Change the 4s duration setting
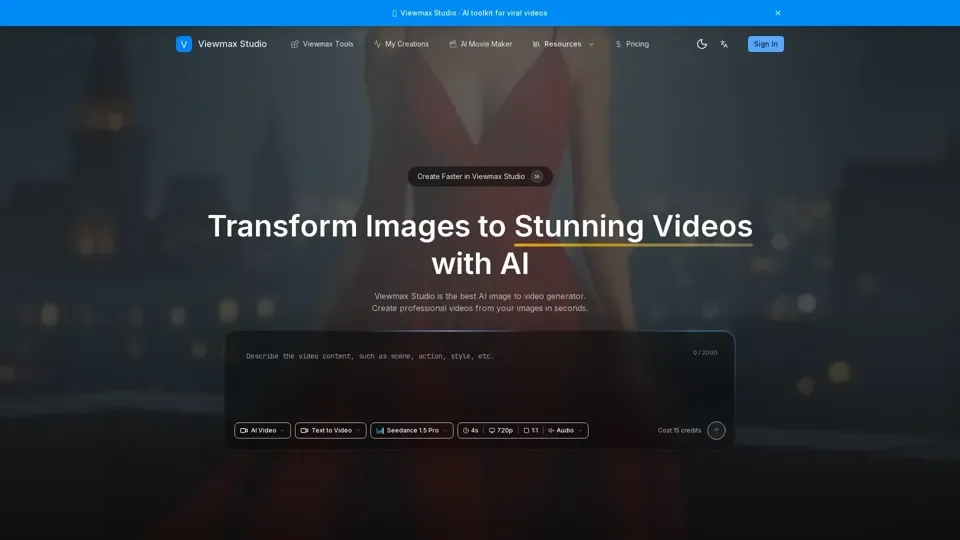Viewport: 960px width, 540px height. coord(471,430)
